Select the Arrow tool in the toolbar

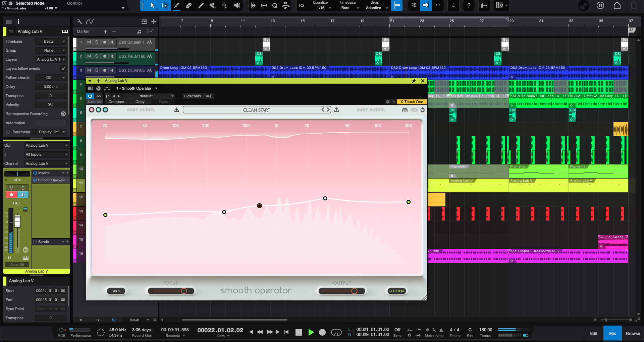153,5
